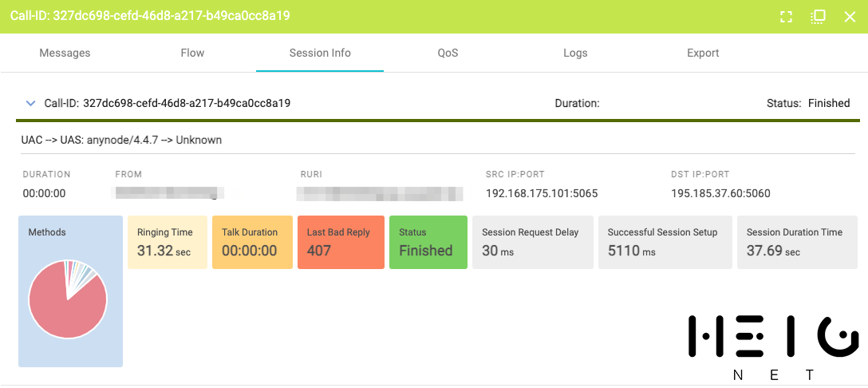This screenshot has height=388, width=868.
Task: Click the detach window icon
Action: [818, 17]
